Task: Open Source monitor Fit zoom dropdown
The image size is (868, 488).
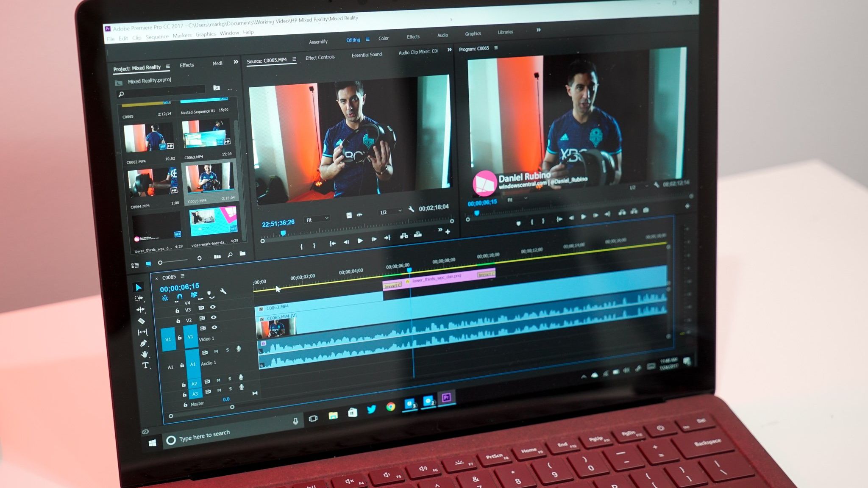Action: pos(317,219)
